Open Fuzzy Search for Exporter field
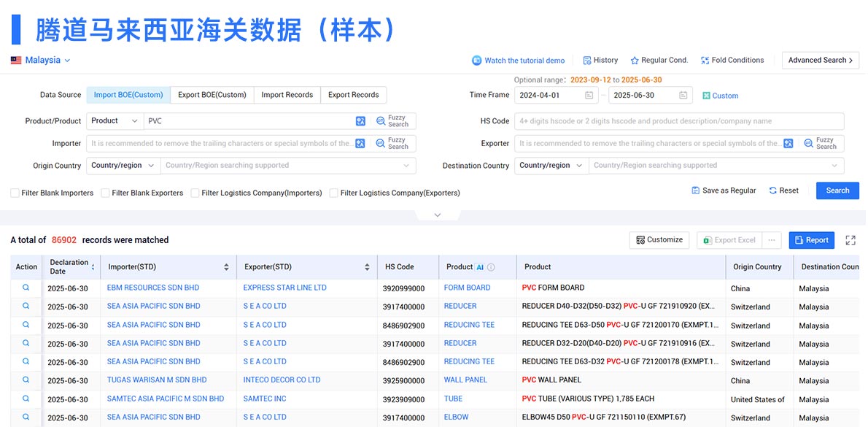The width and height of the screenshot is (868, 427). coord(821,144)
